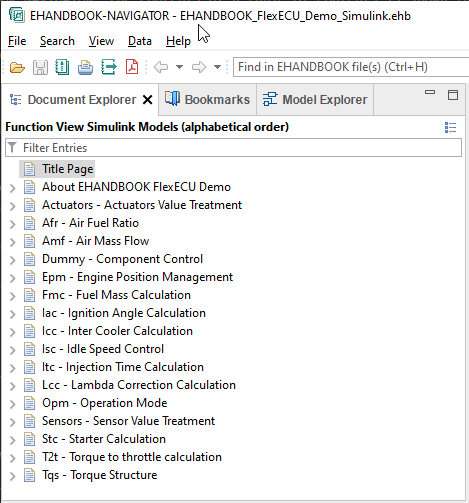Navigate forward with right arrow icon
Viewport: 469px width, 503px height.
click(199, 67)
